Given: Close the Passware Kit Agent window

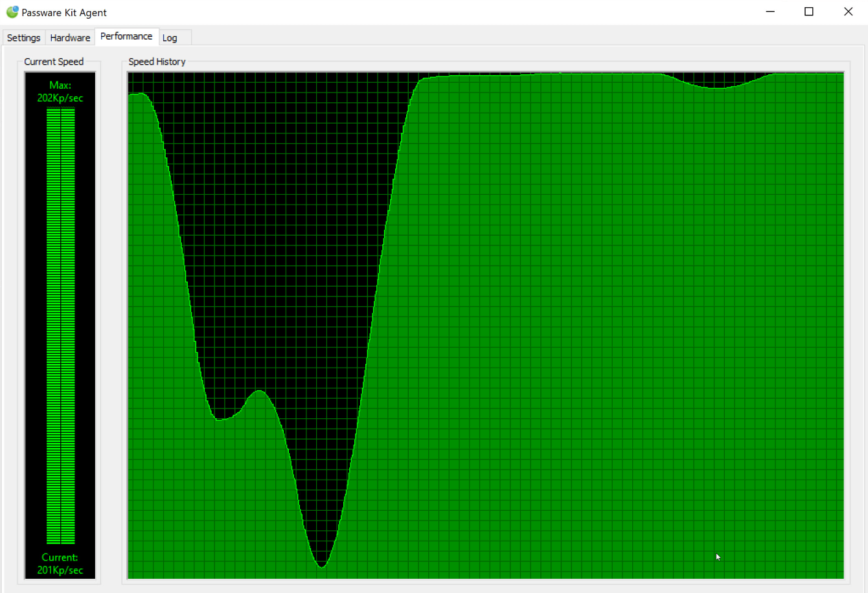Looking at the screenshot, I should pyautogui.click(x=848, y=12).
